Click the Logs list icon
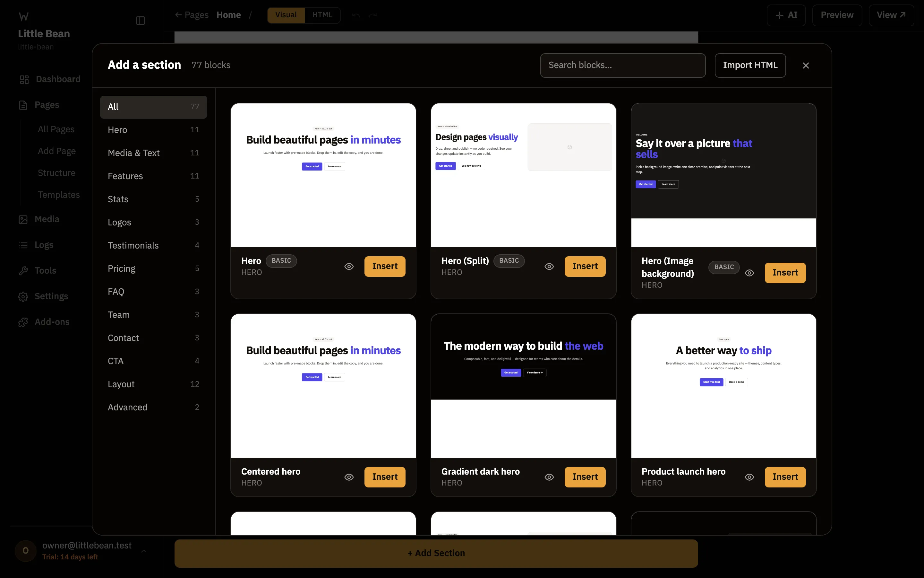Image resolution: width=924 pixels, height=578 pixels. (23, 245)
